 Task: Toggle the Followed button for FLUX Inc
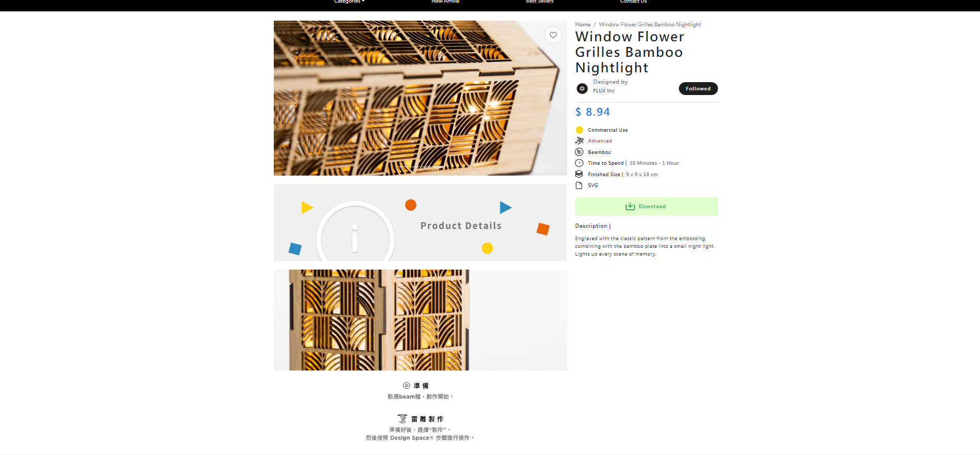pos(698,89)
